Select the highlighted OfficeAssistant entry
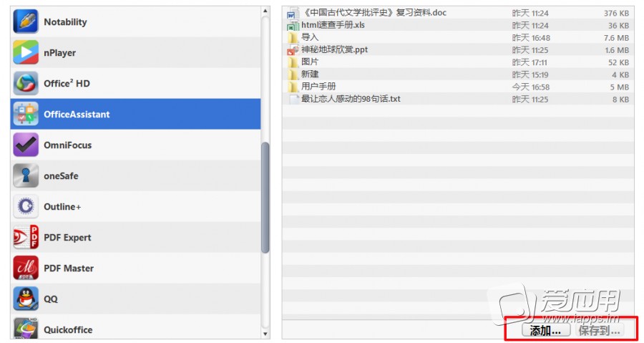The width and height of the screenshot is (644, 343). [x=135, y=114]
